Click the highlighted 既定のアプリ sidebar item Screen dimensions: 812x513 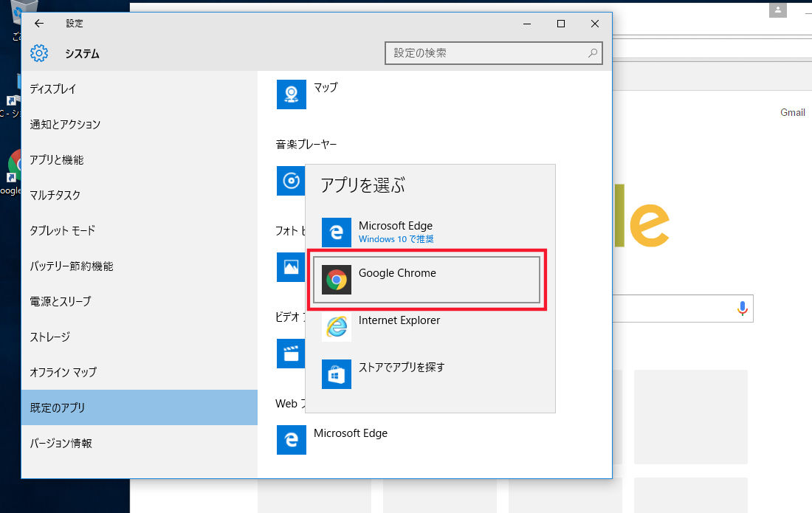(x=140, y=407)
